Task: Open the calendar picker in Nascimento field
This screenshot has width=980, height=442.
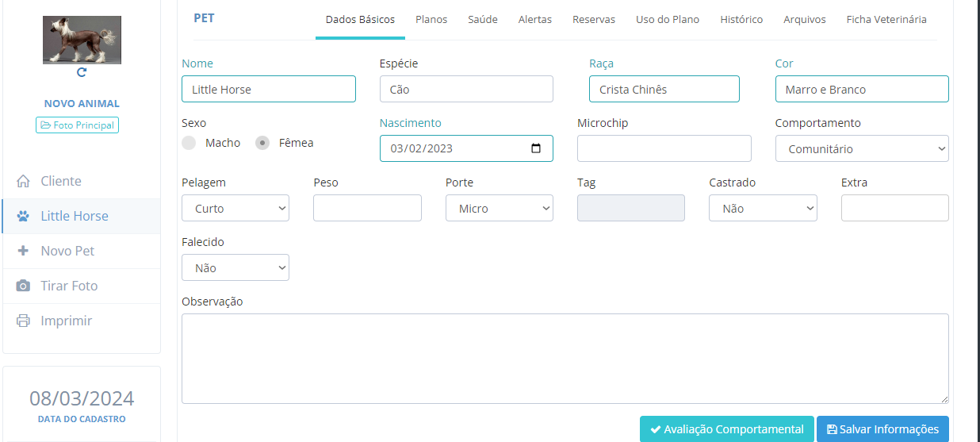Action: (x=536, y=148)
